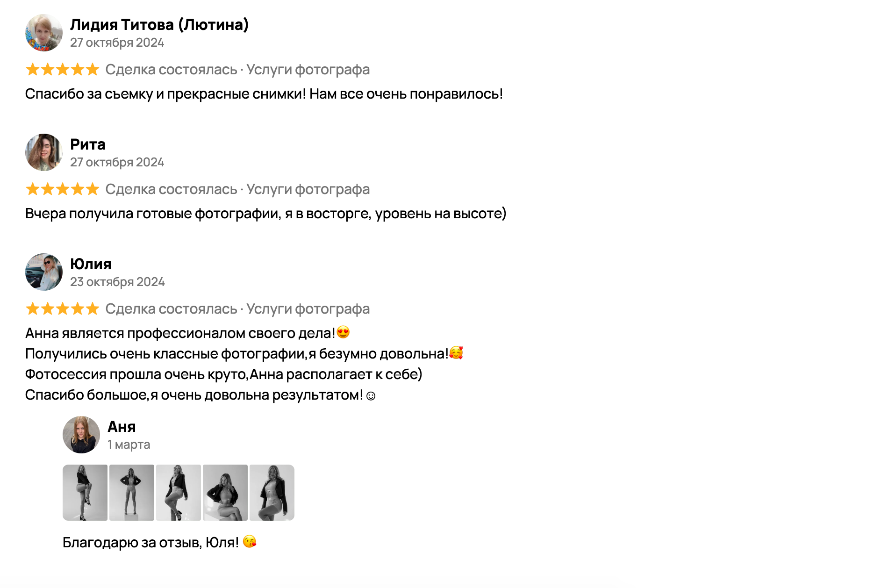The image size is (888, 588).
Task: Click Аня's profile avatar in the reply
Action: click(81, 434)
